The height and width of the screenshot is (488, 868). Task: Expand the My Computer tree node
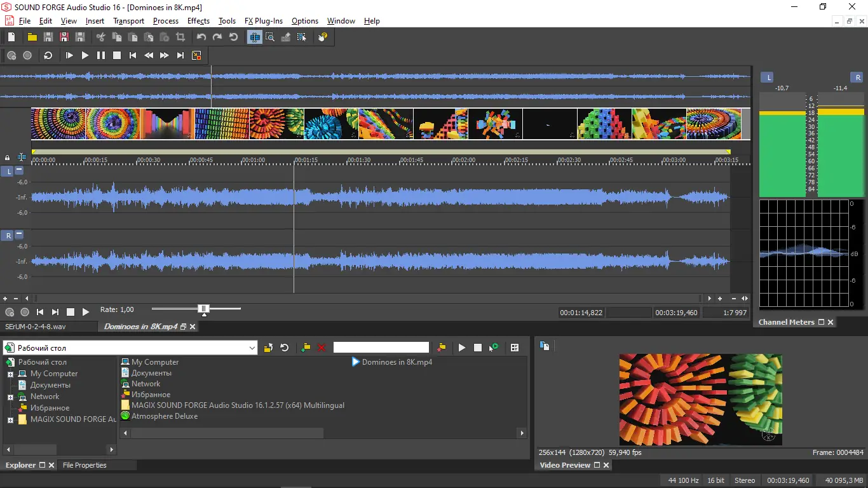click(x=10, y=374)
